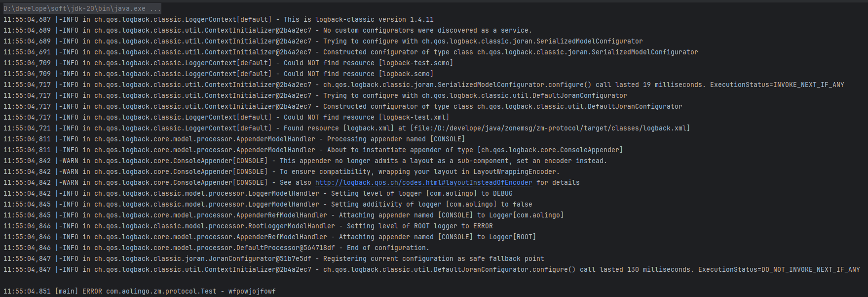
Task: Click 'ExecutionStatus=DO_NOT_INVOKE_NEXT_IF_ANY' text
Action: (779, 269)
